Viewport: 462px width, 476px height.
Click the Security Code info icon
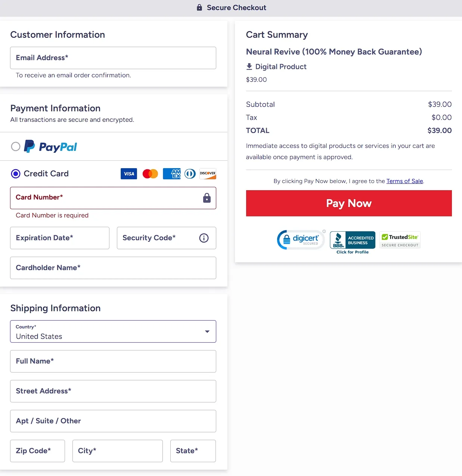pyautogui.click(x=204, y=238)
